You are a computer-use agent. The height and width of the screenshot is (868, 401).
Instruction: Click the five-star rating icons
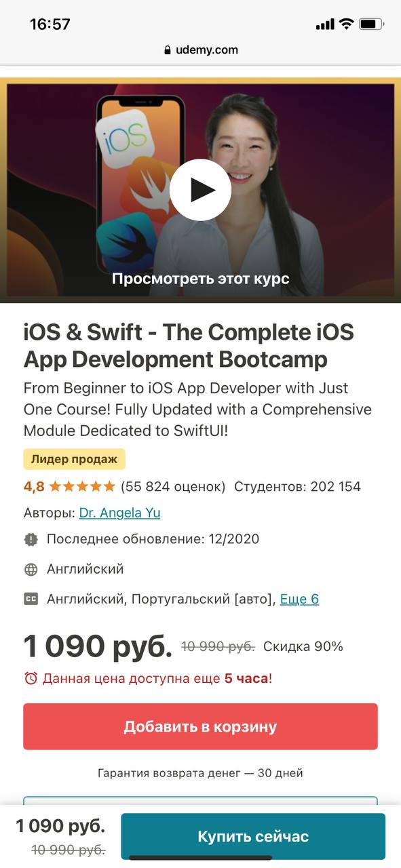82,486
